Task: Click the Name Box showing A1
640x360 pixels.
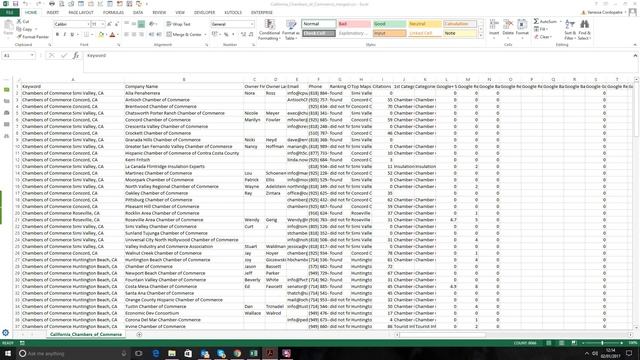Action: click(x=16, y=56)
